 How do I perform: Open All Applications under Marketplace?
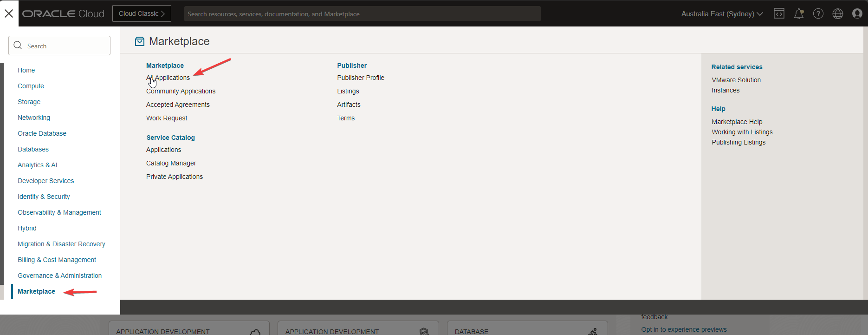pyautogui.click(x=168, y=78)
